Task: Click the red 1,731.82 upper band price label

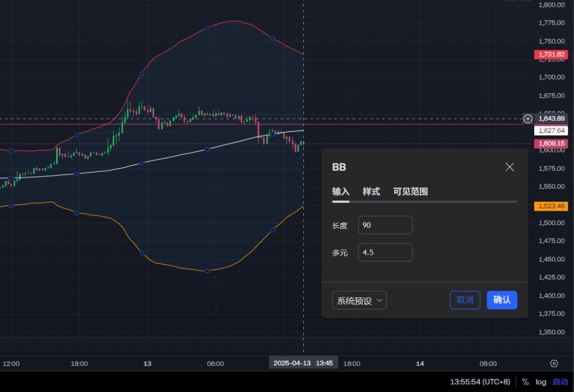Action: click(552, 54)
